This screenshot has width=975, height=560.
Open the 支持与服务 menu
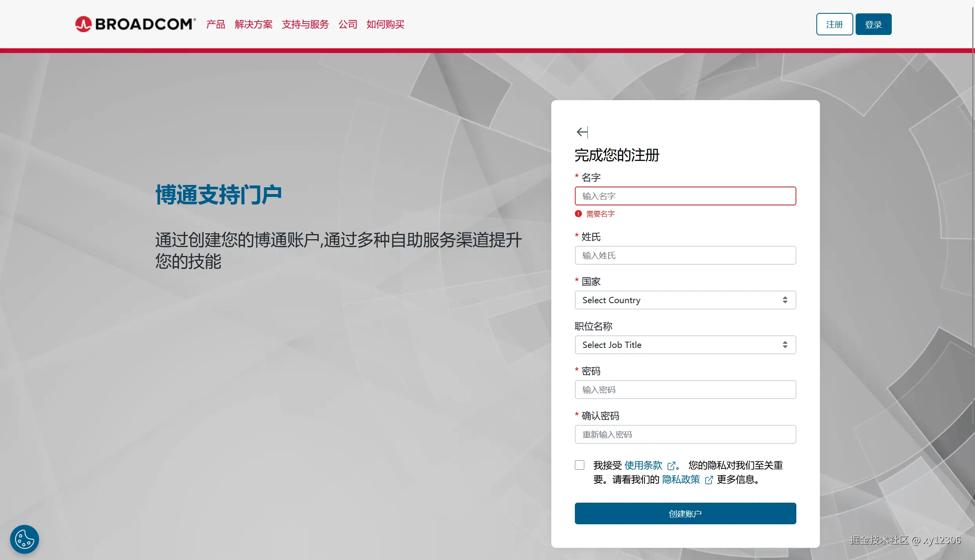(x=305, y=24)
